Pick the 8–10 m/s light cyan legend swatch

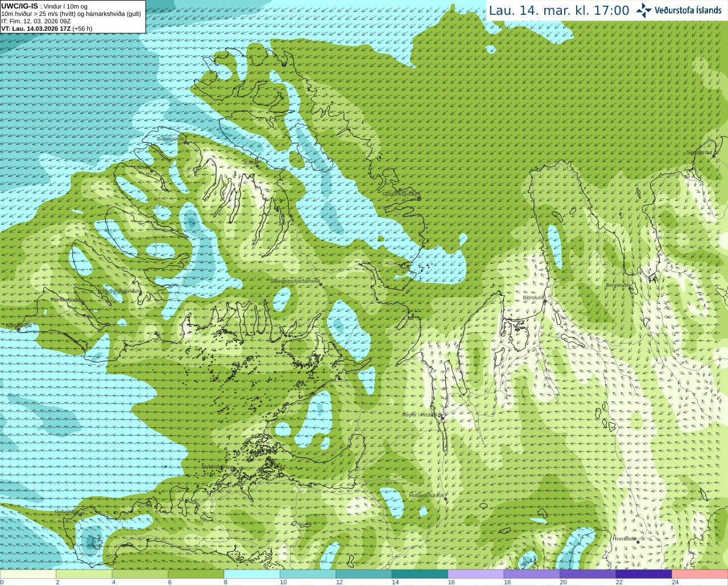click(252, 573)
